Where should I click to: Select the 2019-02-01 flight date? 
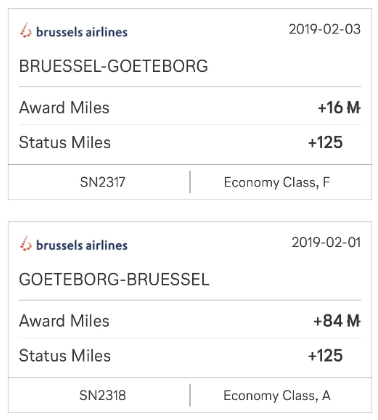[326, 242]
